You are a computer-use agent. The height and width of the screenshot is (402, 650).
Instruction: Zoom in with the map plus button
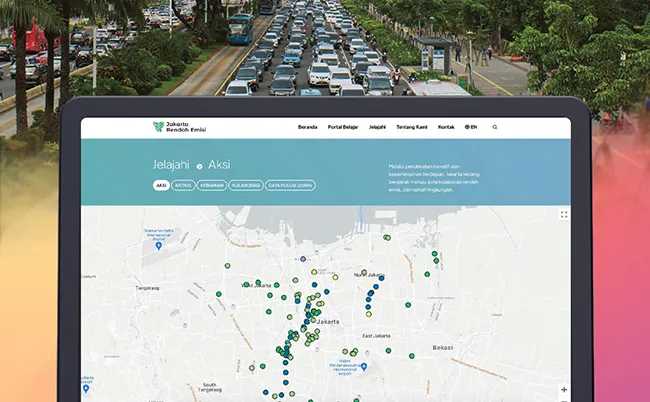tap(564, 390)
